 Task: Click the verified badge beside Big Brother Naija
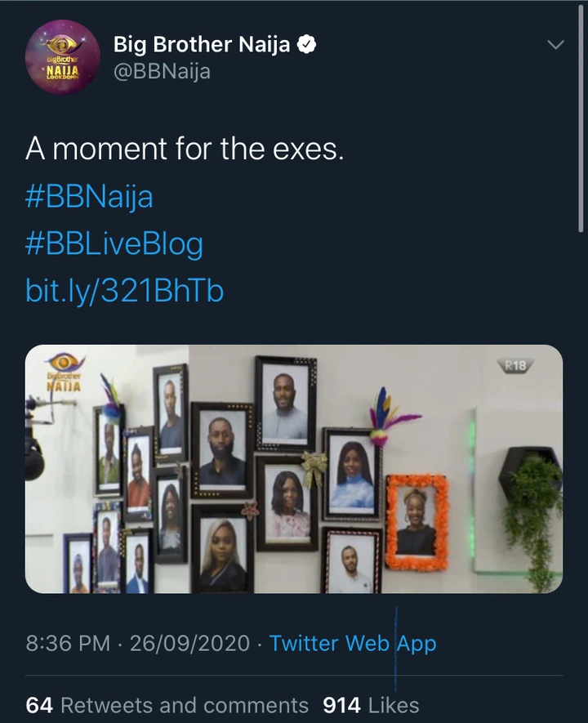307,45
